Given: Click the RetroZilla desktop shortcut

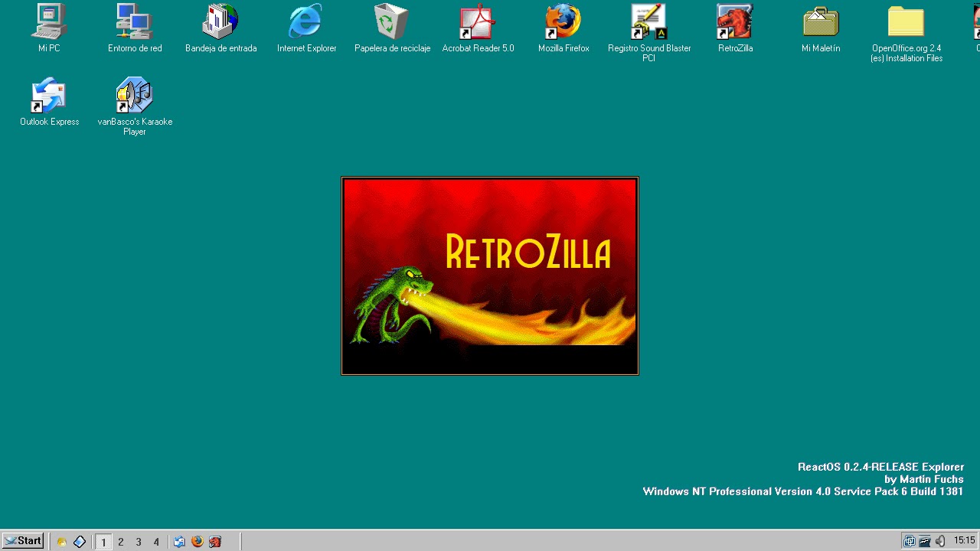Looking at the screenshot, I should point(735,28).
